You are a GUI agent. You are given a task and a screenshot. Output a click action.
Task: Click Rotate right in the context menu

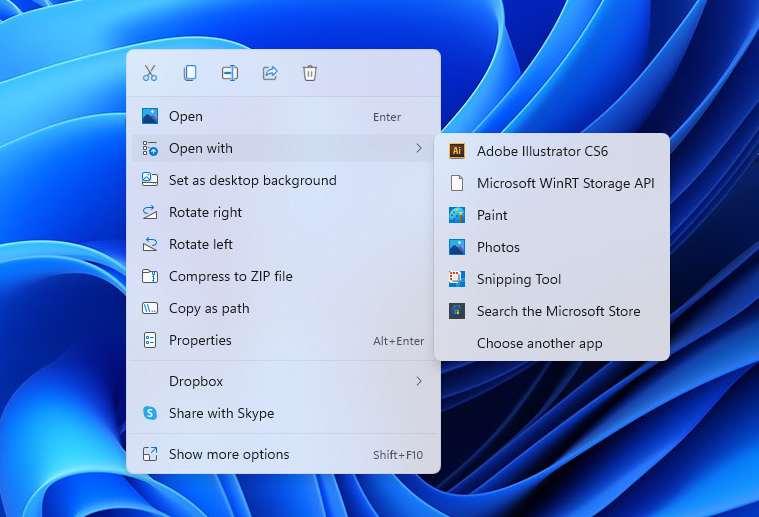tap(205, 213)
